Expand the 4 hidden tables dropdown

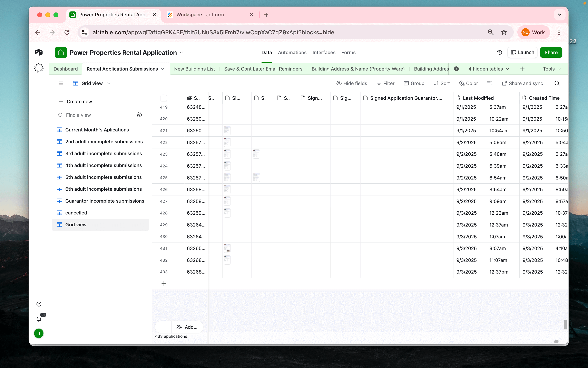click(x=489, y=69)
